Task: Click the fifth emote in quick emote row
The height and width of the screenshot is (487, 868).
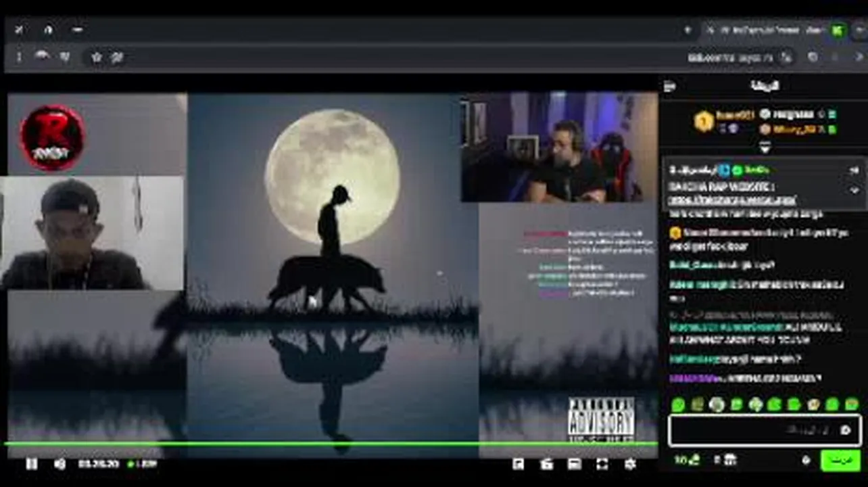Action: coord(755,404)
